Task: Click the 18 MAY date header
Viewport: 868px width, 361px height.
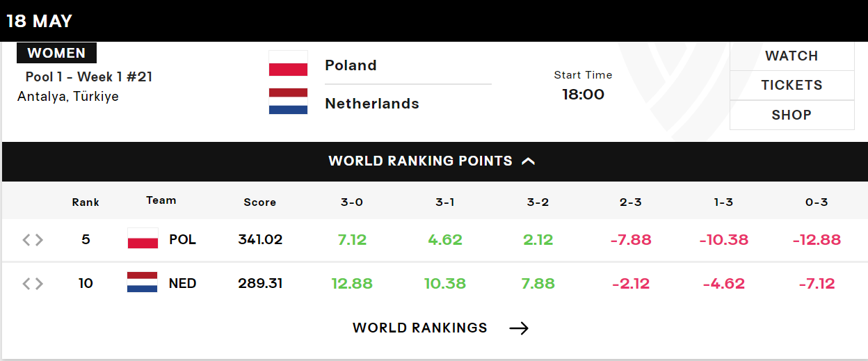Action: click(x=40, y=21)
